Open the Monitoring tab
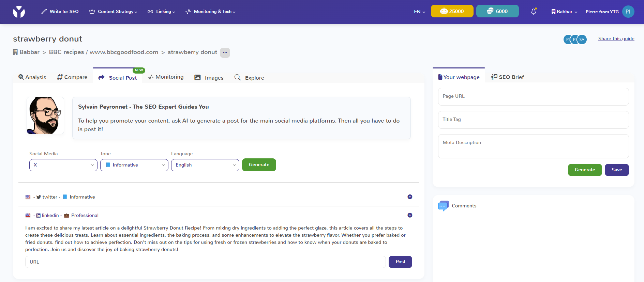Screen dimensions: 644x282 pyautogui.click(x=166, y=77)
